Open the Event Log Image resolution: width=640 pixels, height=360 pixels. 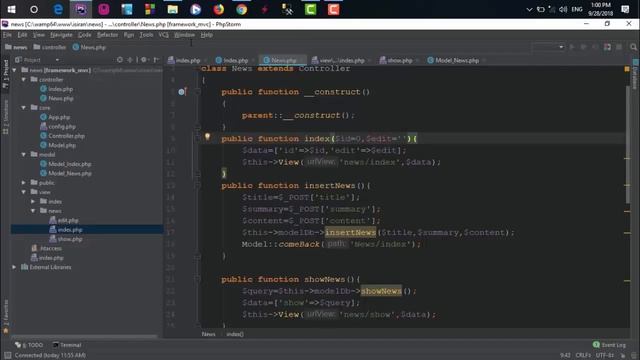[609, 345]
